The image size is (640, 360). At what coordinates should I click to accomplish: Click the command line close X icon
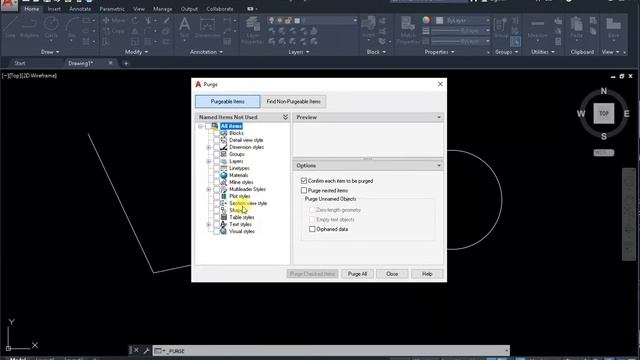coord(136,350)
